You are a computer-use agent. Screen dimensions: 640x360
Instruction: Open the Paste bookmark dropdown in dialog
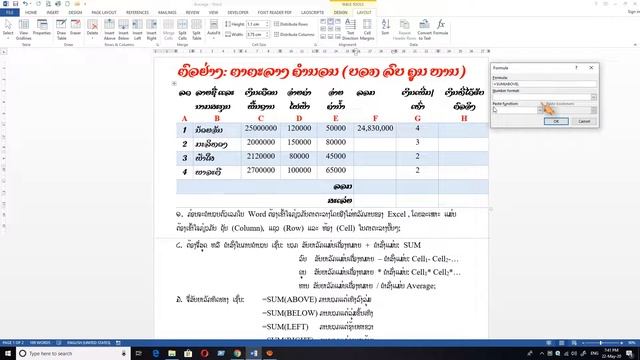(593, 110)
